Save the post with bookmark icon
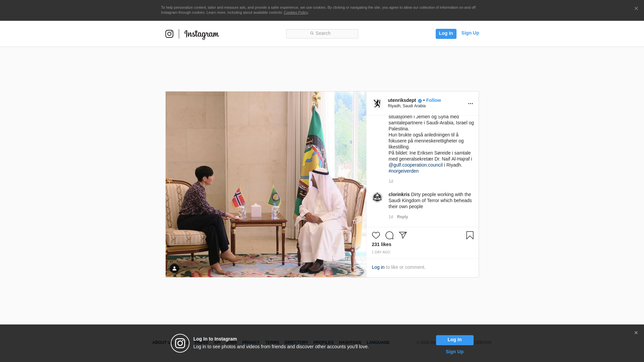644x362 pixels. click(470, 235)
